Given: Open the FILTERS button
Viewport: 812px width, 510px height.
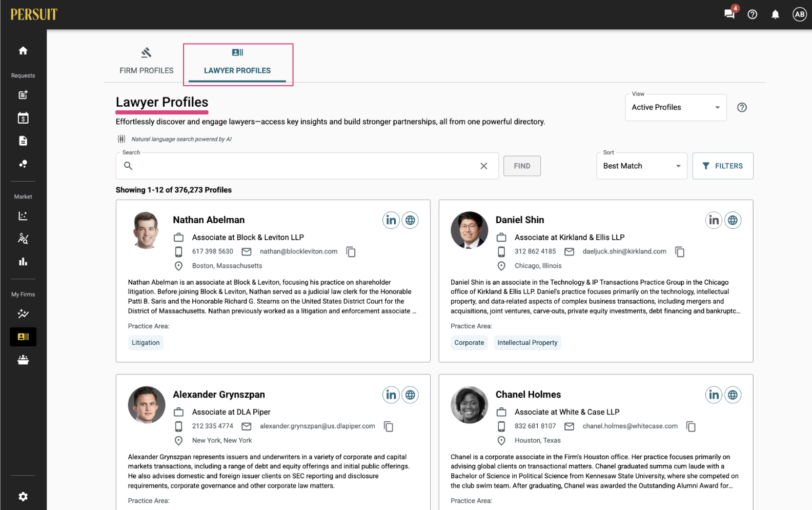Looking at the screenshot, I should (723, 166).
